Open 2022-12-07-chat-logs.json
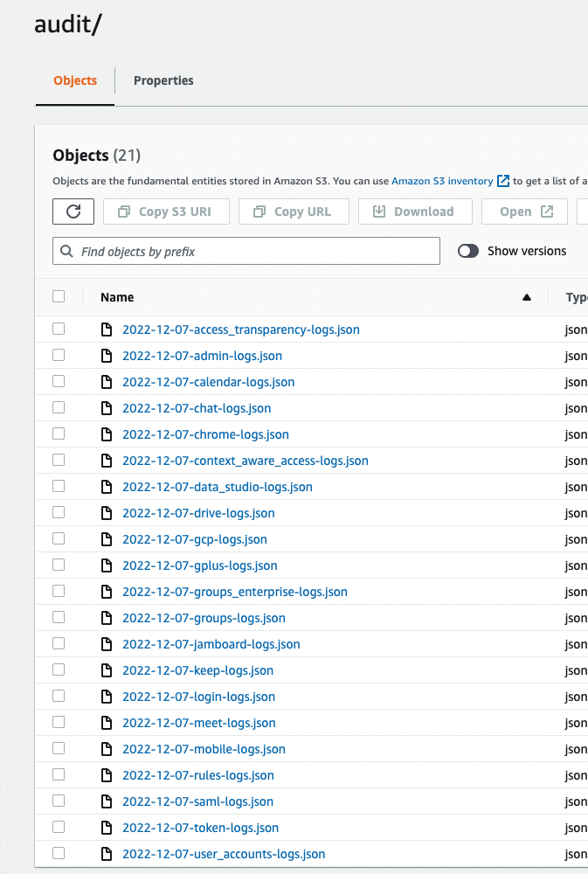Viewport: 588px width, 874px height. [197, 408]
